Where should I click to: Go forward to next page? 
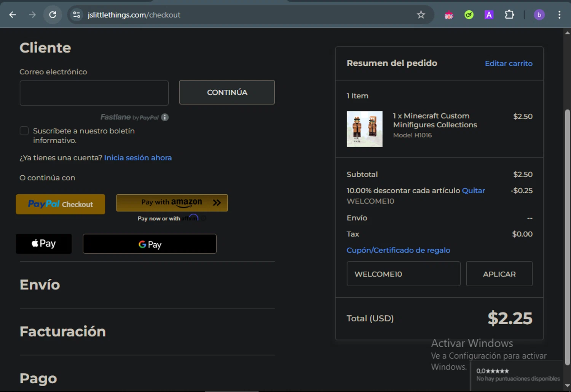[32, 15]
